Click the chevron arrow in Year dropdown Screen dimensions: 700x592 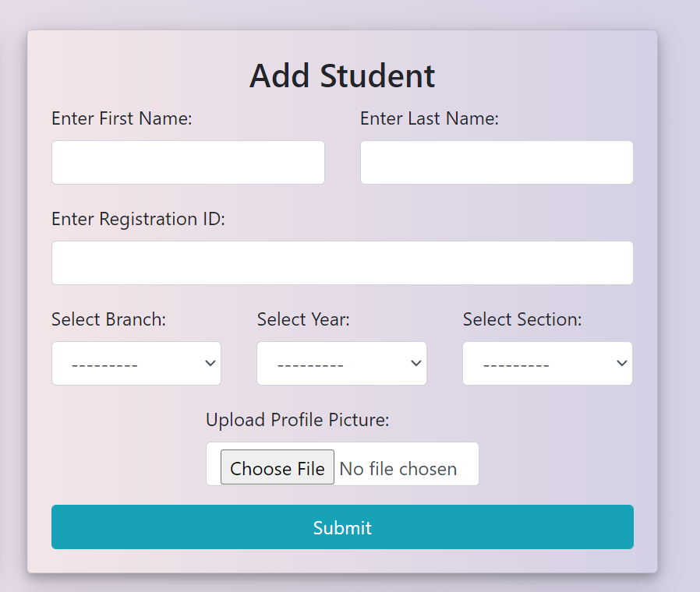click(415, 364)
